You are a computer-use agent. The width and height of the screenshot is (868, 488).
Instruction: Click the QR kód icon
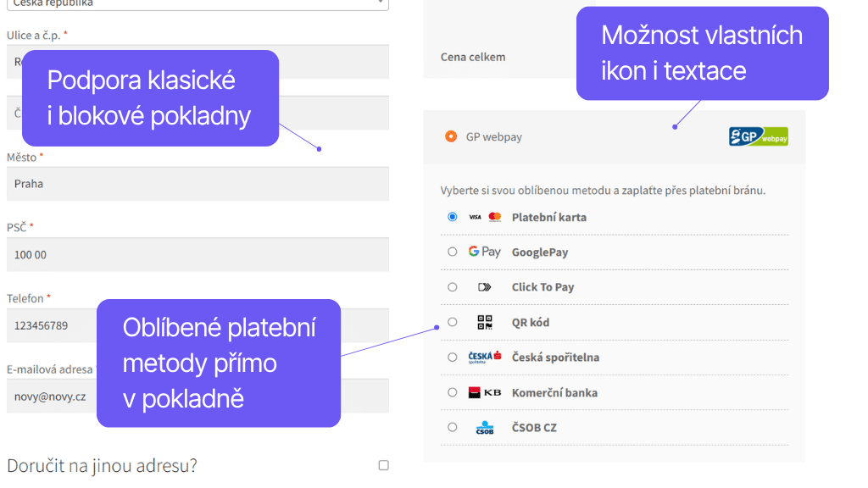click(483, 322)
